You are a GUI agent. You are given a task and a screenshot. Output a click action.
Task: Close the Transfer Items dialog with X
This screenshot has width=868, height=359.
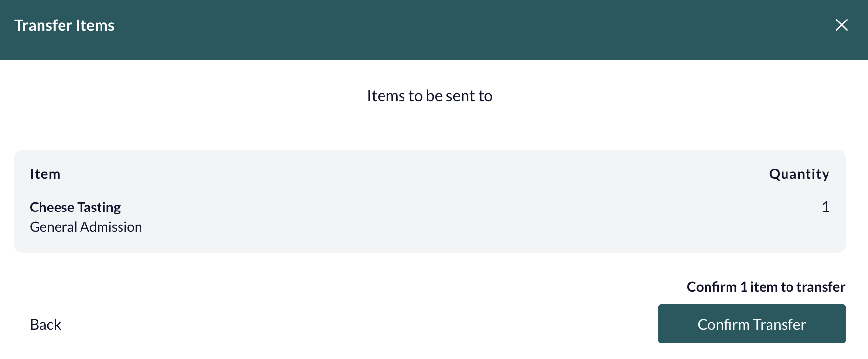(x=841, y=25)
